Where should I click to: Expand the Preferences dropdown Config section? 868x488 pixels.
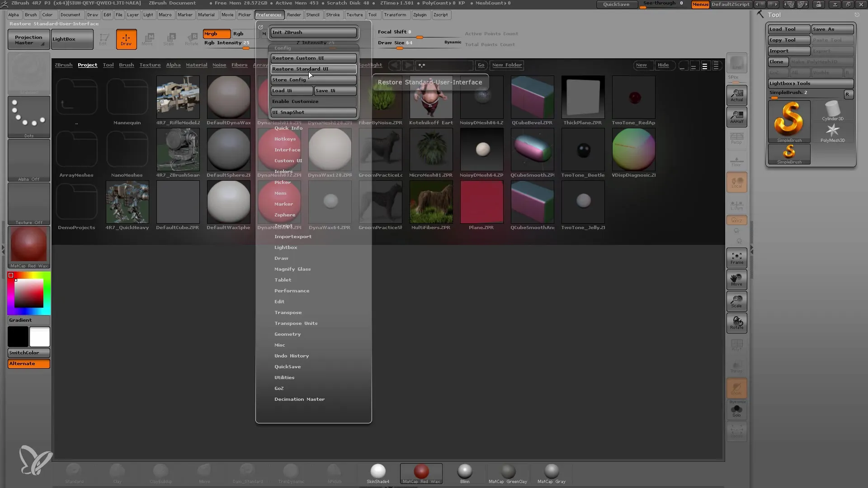(281, 47)
